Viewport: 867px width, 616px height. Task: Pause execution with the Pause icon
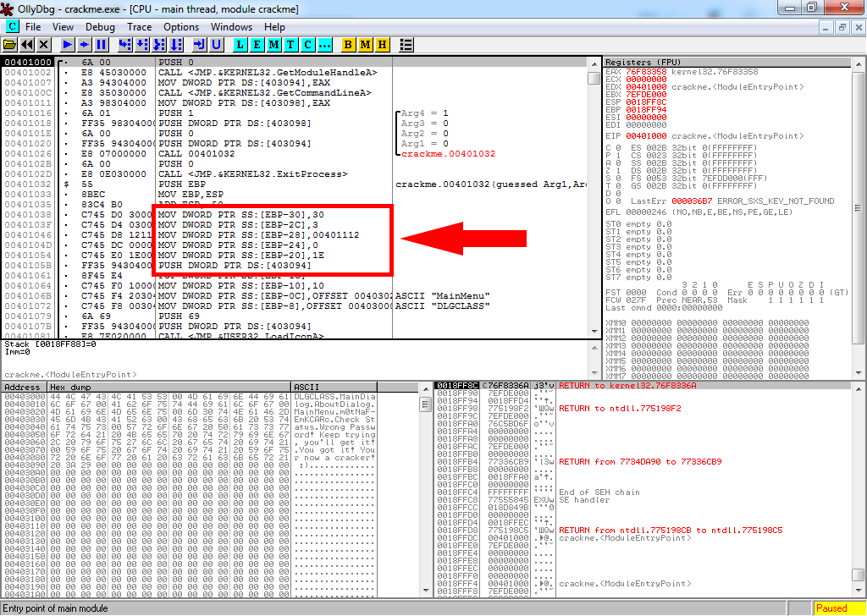[102, 44]
